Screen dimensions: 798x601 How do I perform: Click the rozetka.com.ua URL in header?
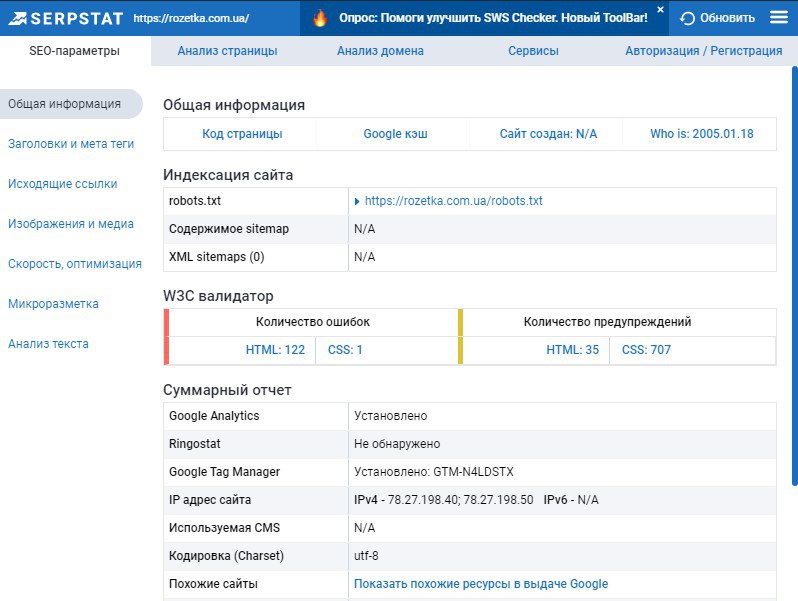coord(191,18)
